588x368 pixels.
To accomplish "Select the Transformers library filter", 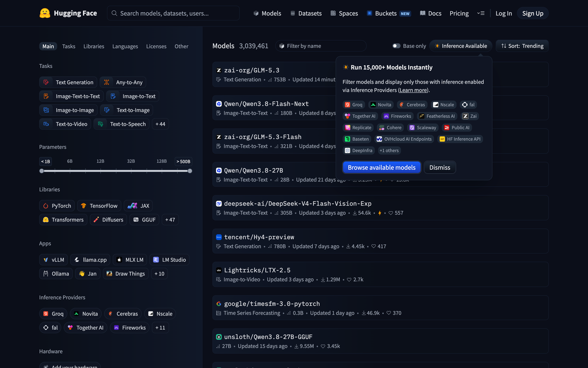I will pyautogui.click(x=63, y=220).
